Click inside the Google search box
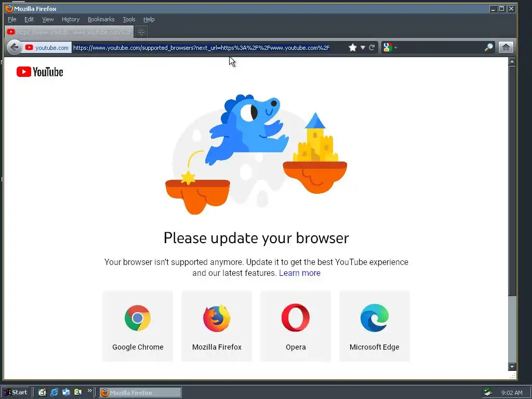The image size is (532, 399). tap(441, 47)
